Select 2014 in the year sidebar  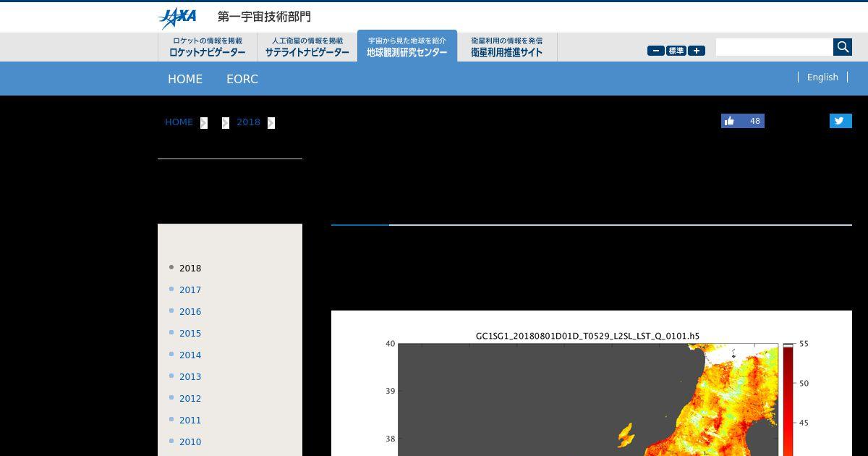pyautogui.click(x=190, y=355)
